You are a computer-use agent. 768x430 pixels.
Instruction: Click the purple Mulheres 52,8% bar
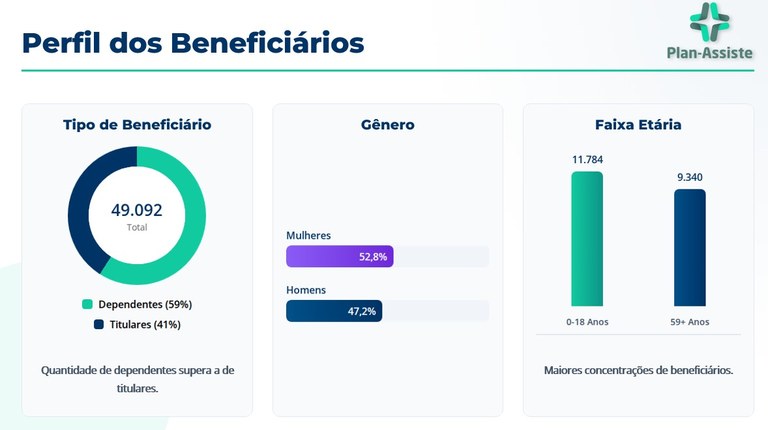click(x=339, y=256)
